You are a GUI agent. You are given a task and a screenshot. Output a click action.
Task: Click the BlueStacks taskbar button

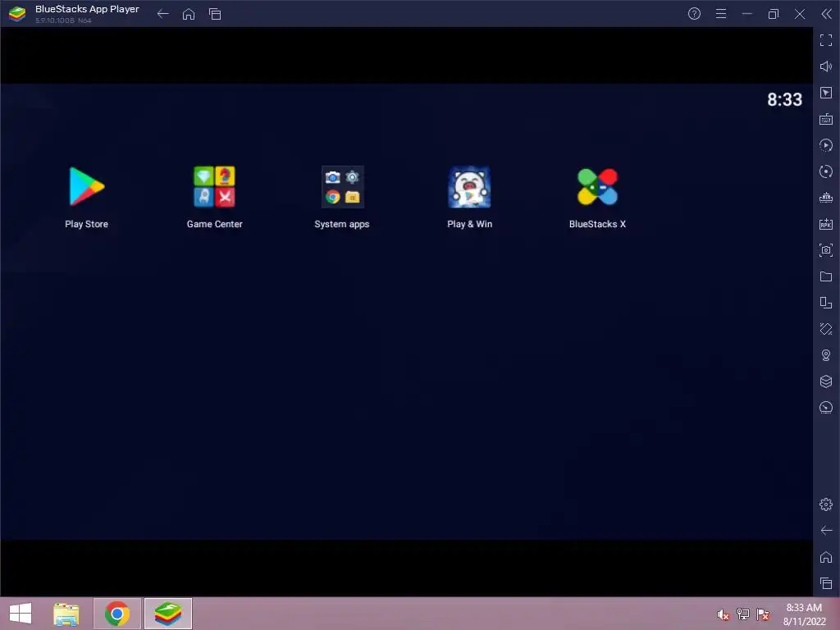[x=167, y=614]
